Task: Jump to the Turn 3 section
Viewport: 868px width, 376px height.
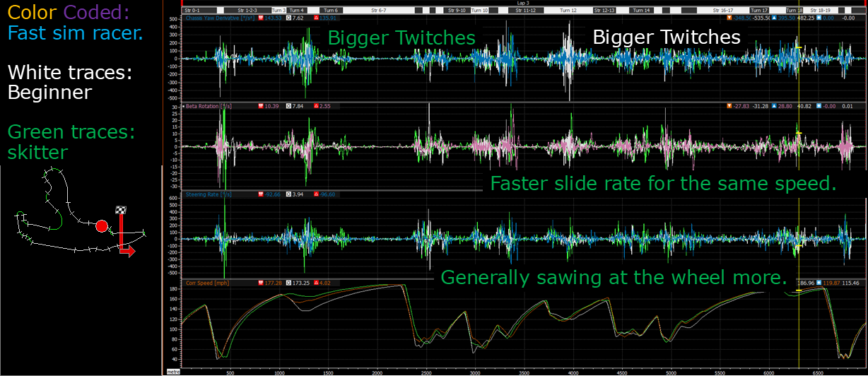Action: tap(278, 11)
